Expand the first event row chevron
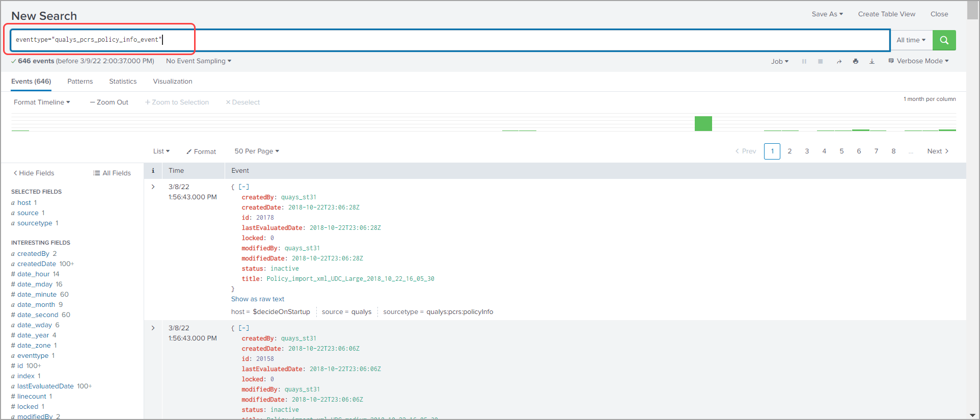Viewport: 980px width, 420px height. [153, 187]
